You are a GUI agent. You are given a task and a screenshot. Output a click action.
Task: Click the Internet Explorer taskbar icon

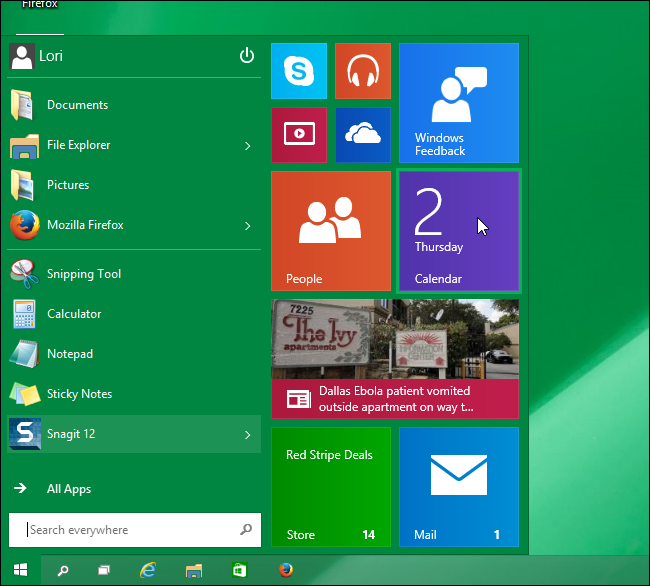pos(149,570)
